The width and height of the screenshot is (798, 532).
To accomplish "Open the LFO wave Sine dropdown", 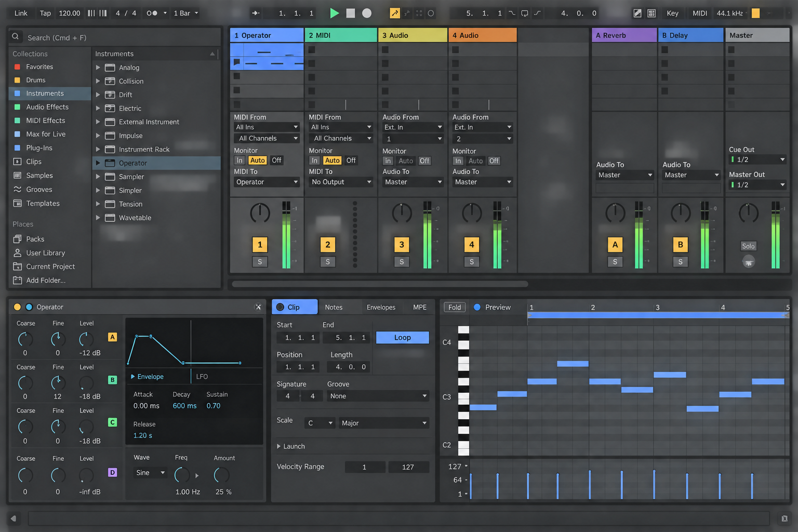I will (150, 473).
